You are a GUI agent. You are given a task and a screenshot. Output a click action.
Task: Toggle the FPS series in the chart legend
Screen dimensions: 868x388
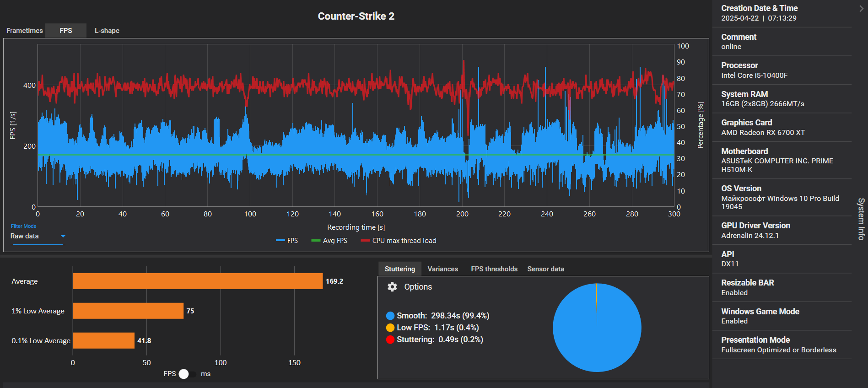click(x=287, y=241)
